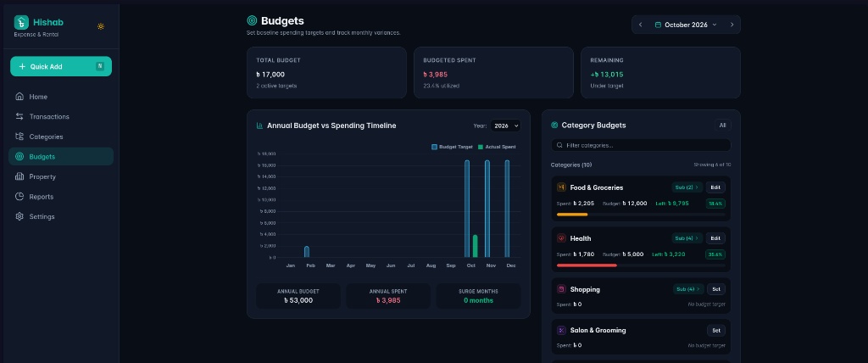The image size is (868, 363).
Task: Click the Home house icon
Action: pos(19,97)
